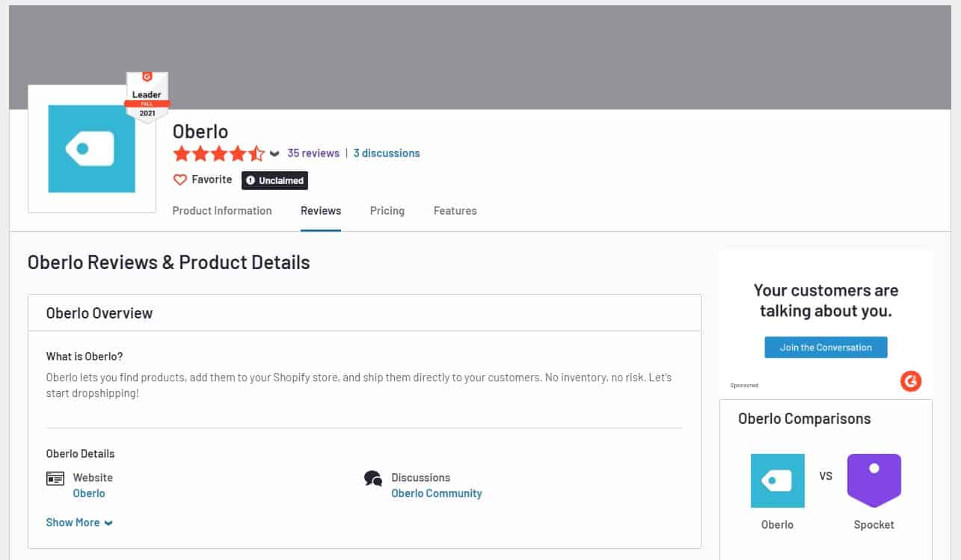The height and width of the screenshot is (560, 961).
Task: Click the Oberlo product logo thumbnail
Action: 91,149
